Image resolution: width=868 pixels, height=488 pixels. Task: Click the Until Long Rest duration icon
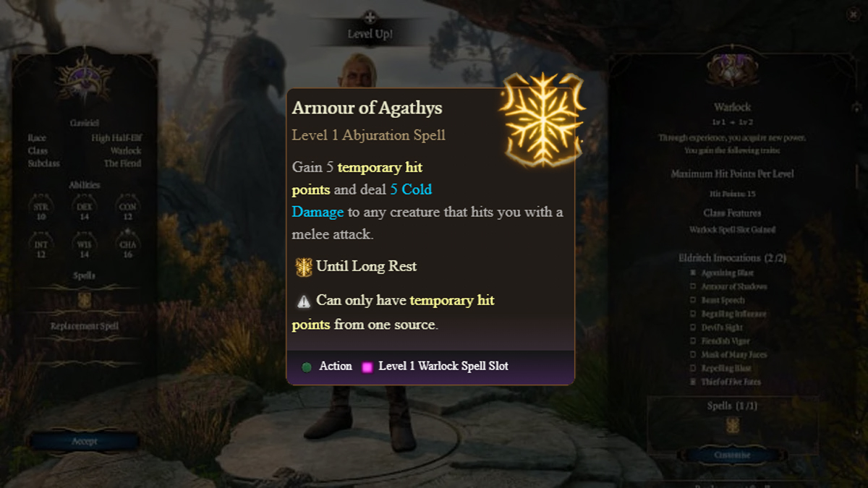pyautogui.click(x=304, y=267)
